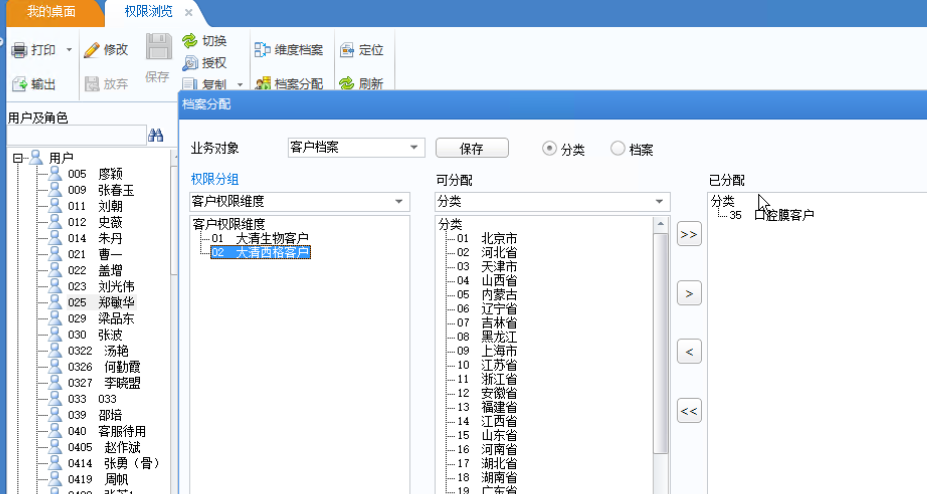Click the binoculars search icon

coord(155,135)
